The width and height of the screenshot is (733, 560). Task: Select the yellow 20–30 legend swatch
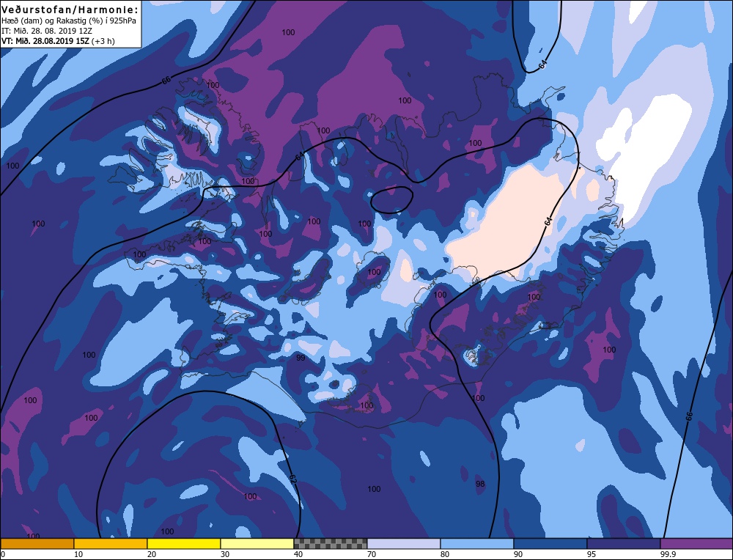point(184,543)
